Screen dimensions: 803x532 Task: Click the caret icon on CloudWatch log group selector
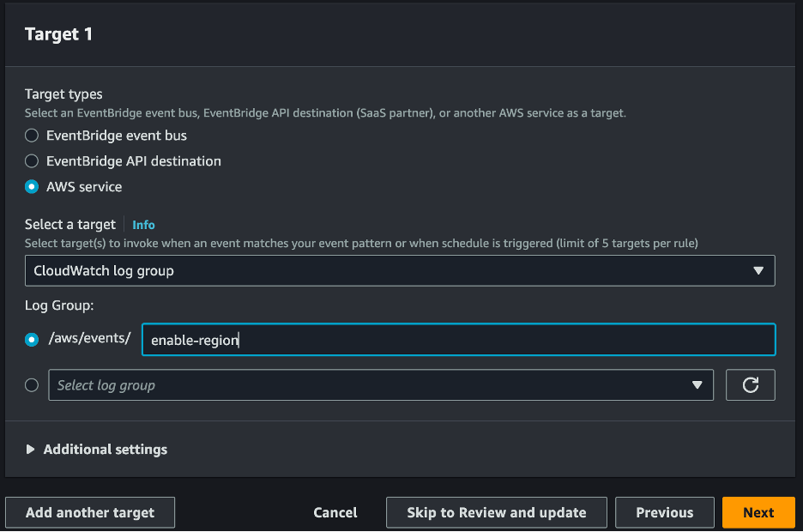coord(758,270)
